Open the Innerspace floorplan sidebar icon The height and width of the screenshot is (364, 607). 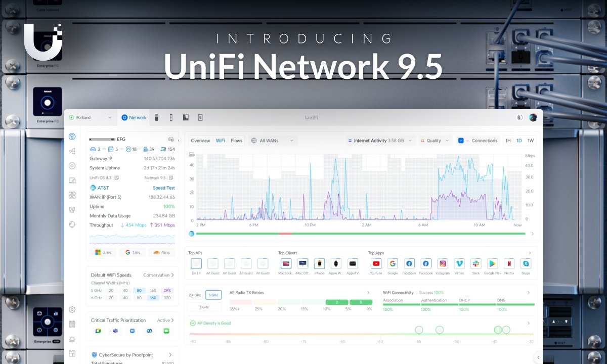[x=72, y=353]
